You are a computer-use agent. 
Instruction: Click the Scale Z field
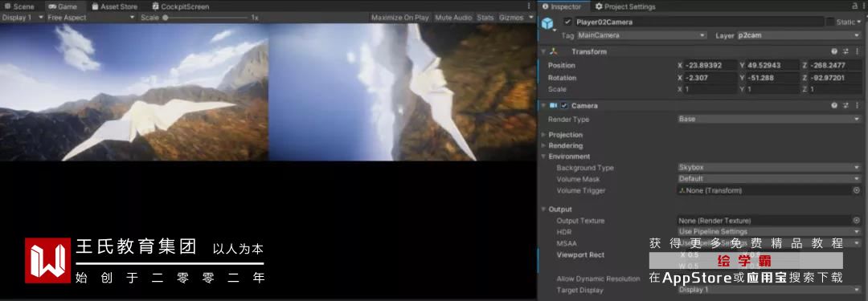835,89
